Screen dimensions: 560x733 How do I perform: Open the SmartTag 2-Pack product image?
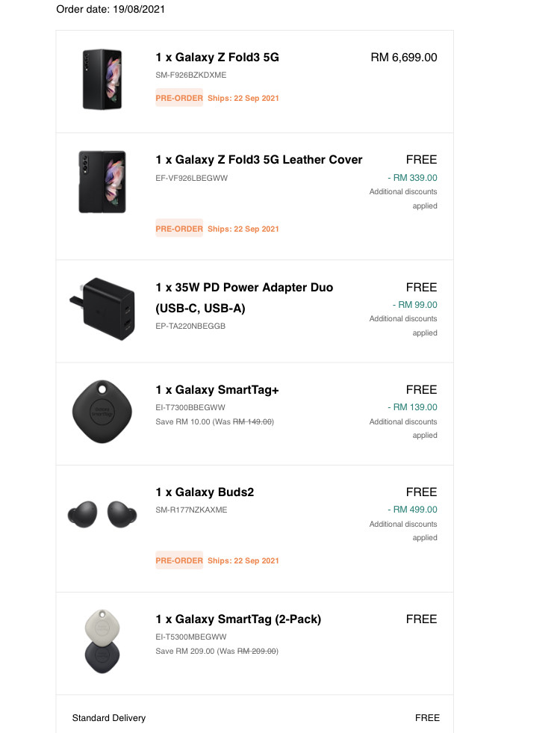[x=102, y=641]
